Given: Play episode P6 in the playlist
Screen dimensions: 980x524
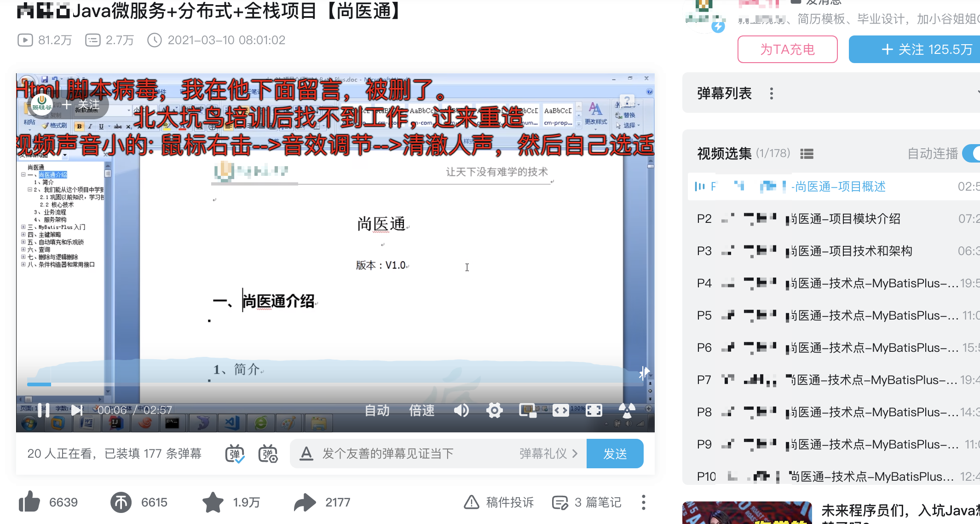Looking at the screenshot, I should click(834, 348).
